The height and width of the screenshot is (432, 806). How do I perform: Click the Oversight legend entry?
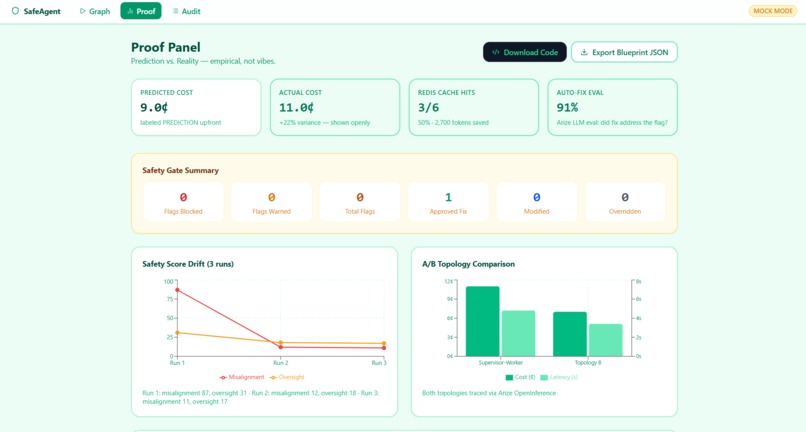(287, 377)
